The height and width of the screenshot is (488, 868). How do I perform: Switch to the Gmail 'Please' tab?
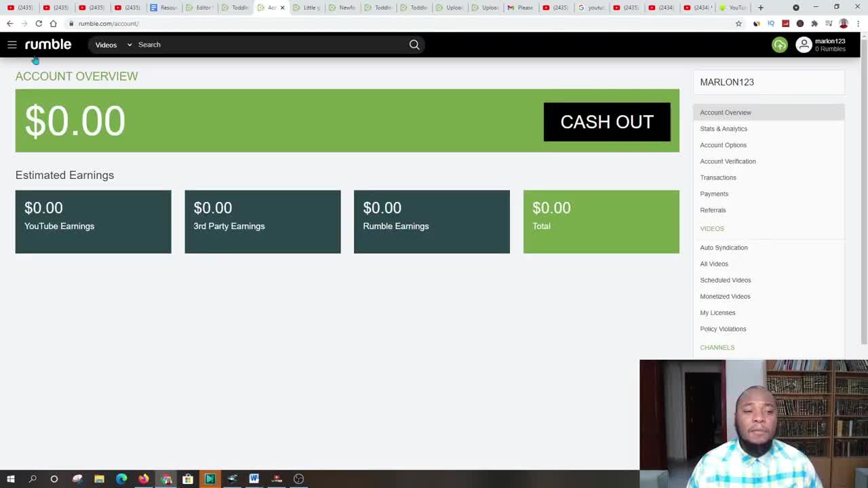520,7
